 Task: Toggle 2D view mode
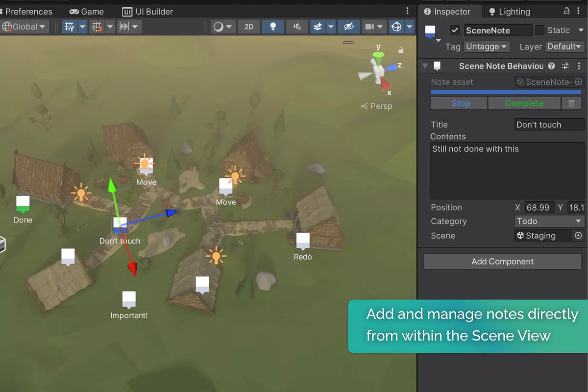pyautogui.click(x=249, y=26)
